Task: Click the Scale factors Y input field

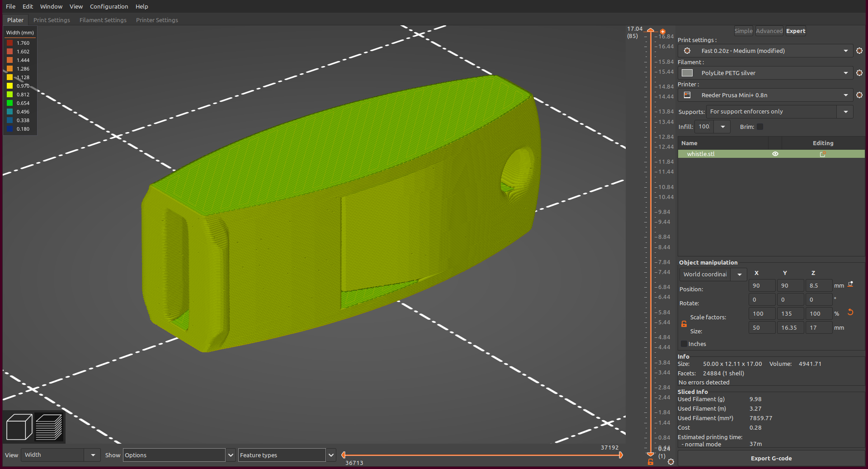Action: click(x=790, y=313)
